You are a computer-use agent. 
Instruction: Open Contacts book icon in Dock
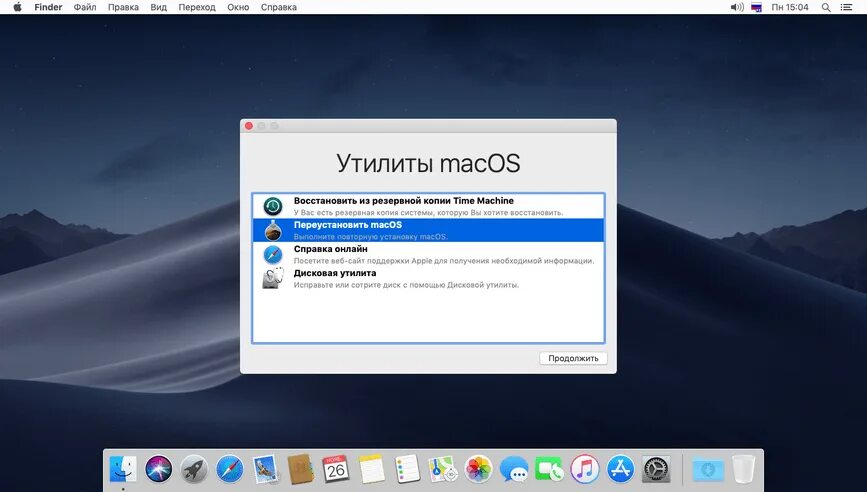coord(301,469)
